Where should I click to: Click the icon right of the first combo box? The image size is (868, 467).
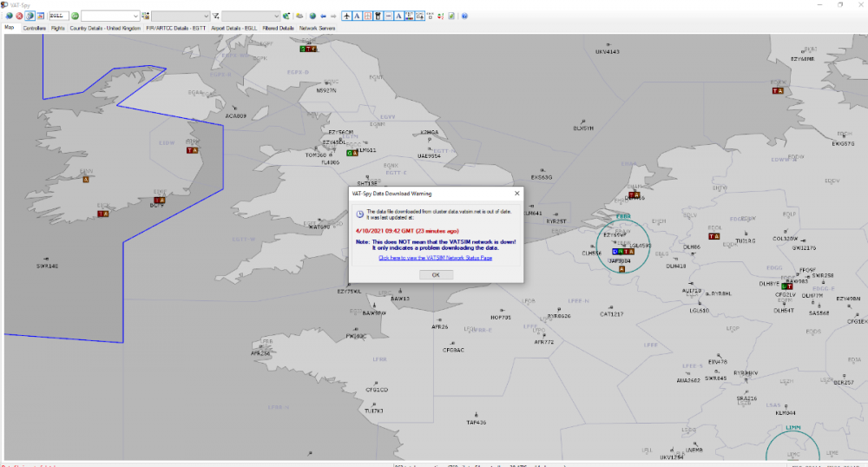click(145, 16)
